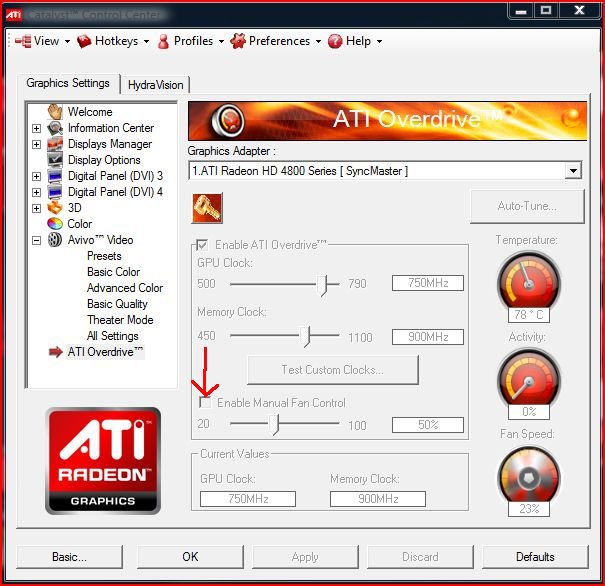605x586 pixels.
Task: Click the Digital Panel (DVI) 3 icon
Action: 55,176
